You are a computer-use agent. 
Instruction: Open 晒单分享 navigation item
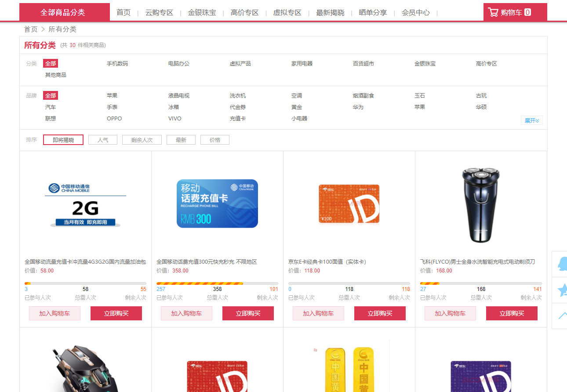tap(373, 12)
